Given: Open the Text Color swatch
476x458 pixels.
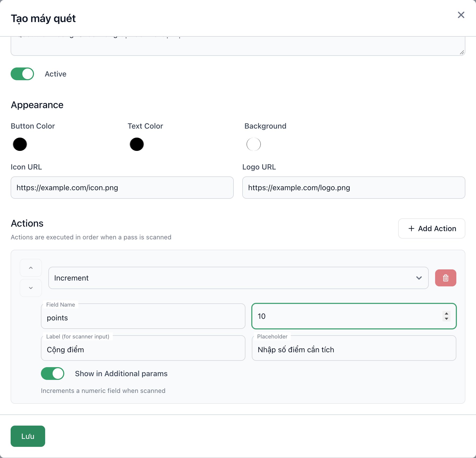Looking at the screenshot, I should pyautogui.click(x=137, y=144).
